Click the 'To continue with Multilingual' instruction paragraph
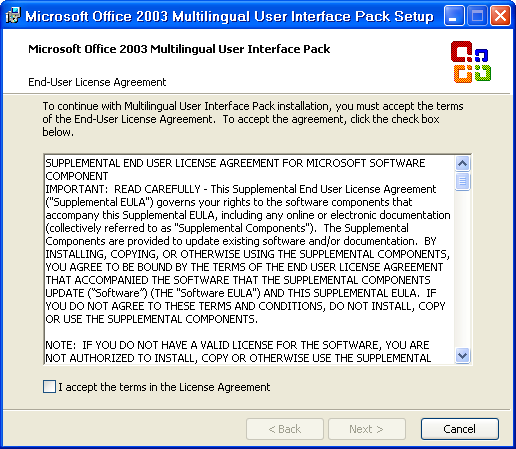This screenshot has height=449, width=516. coord(253,119)
